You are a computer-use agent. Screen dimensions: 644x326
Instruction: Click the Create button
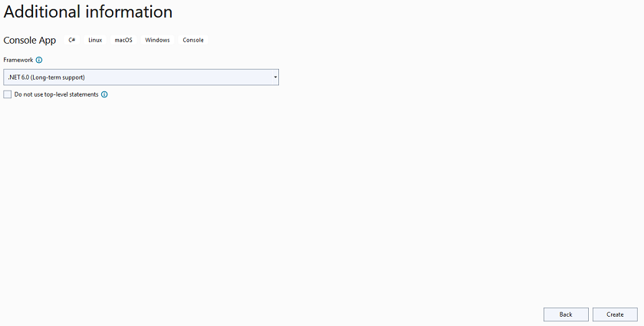[615, 314]
